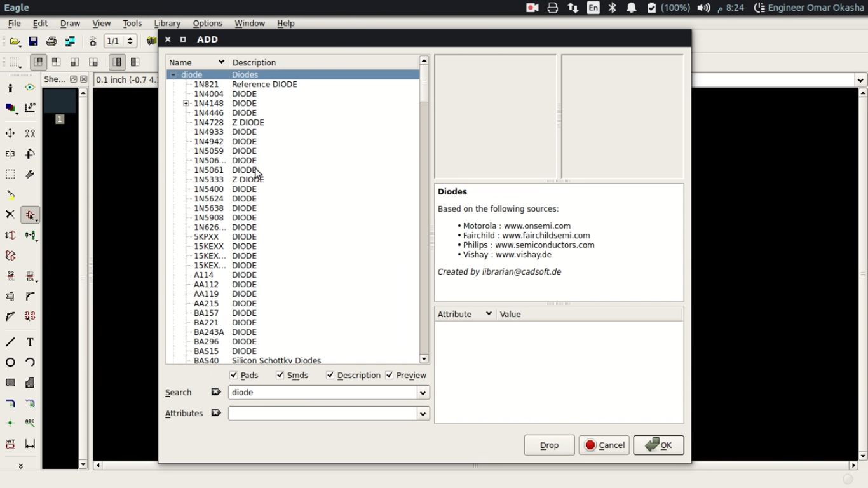The height and width of the screenshot is (488, 868).
Task: Click the Name column sort arrow
Action: [x=221, y=62]
